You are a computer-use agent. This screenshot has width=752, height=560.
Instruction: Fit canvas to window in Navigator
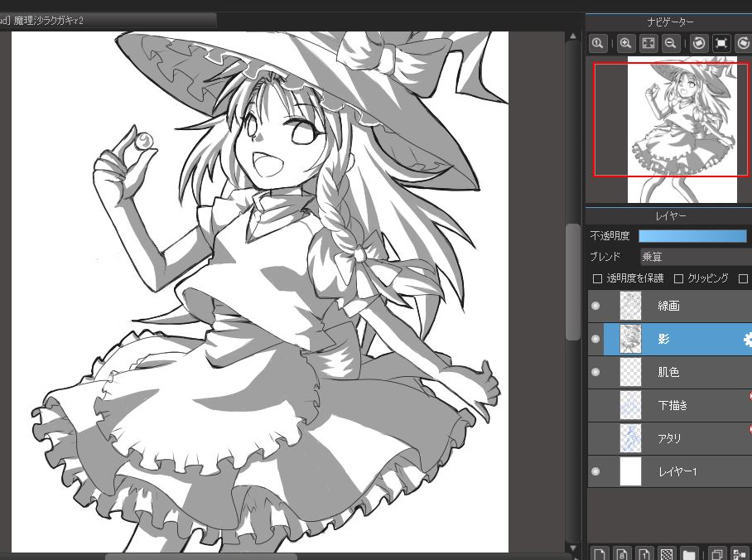[x=648, y=43]
